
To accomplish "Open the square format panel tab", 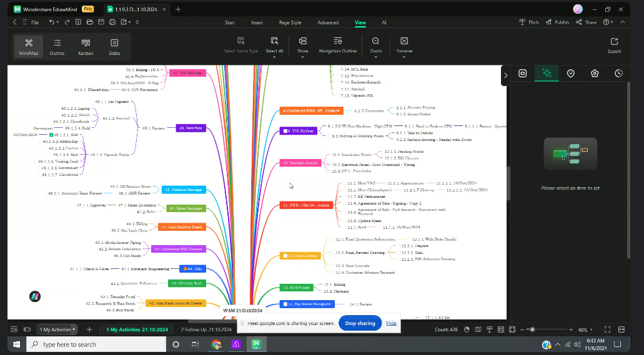I will (x=522, y=73).
